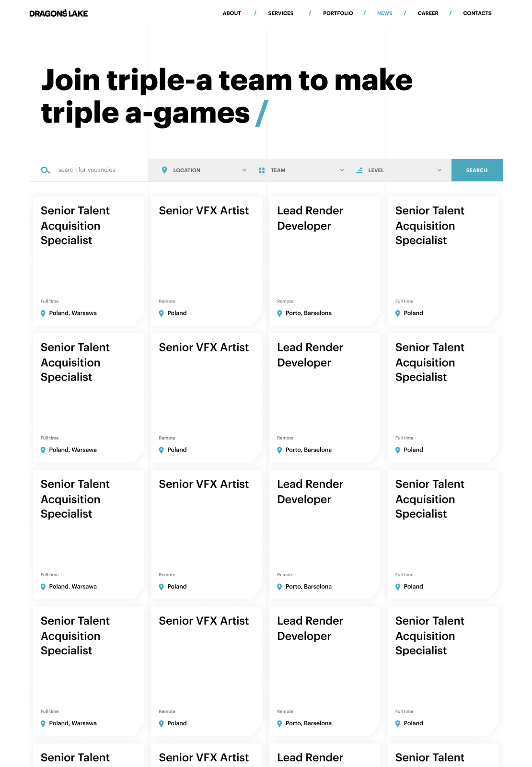The image size is (532, 767).
Task: Expand the Level dropdown chevron
Action: tap(439, 170)
